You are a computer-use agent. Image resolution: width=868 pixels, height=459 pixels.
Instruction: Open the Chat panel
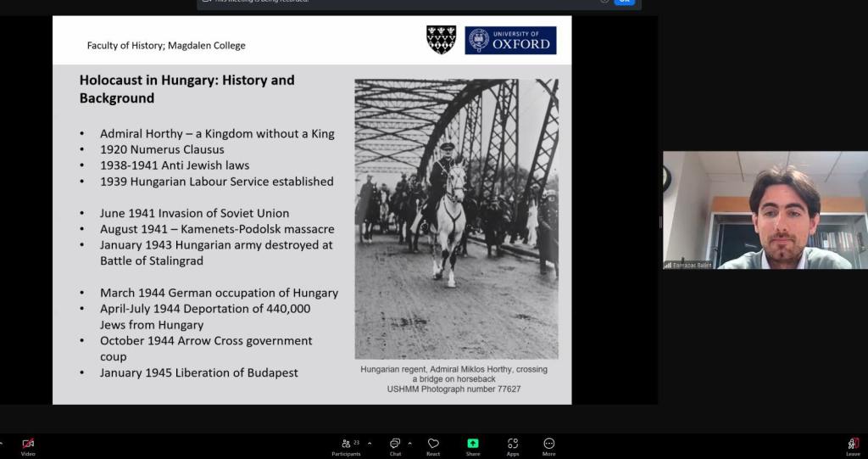pyautogui.click(x=395, y=444)
